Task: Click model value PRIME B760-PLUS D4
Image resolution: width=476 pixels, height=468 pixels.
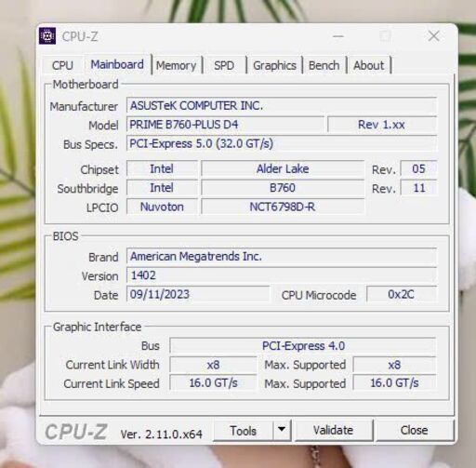Action: pyautogui.click(x=225, y=125)
